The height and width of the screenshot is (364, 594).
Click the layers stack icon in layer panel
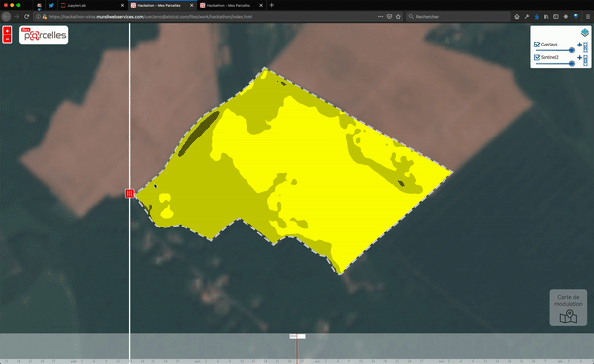click(584, 33)
